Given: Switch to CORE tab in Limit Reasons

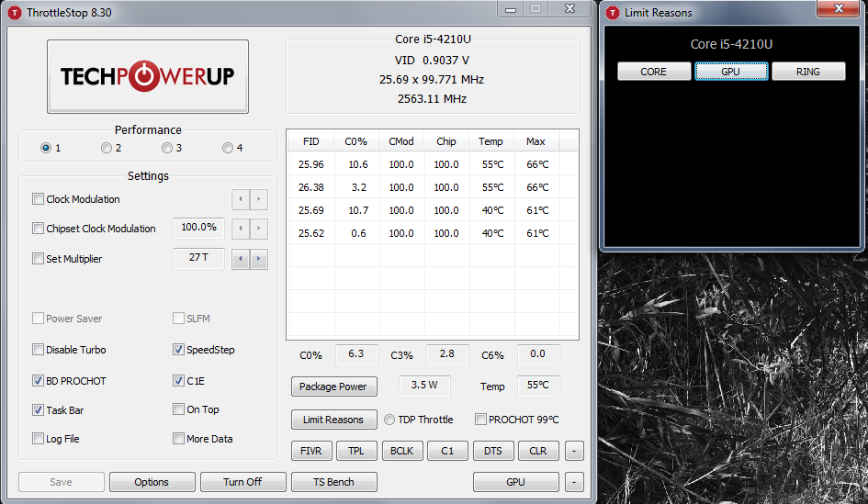Looking at the screenshot, I should tap(654, 72).
